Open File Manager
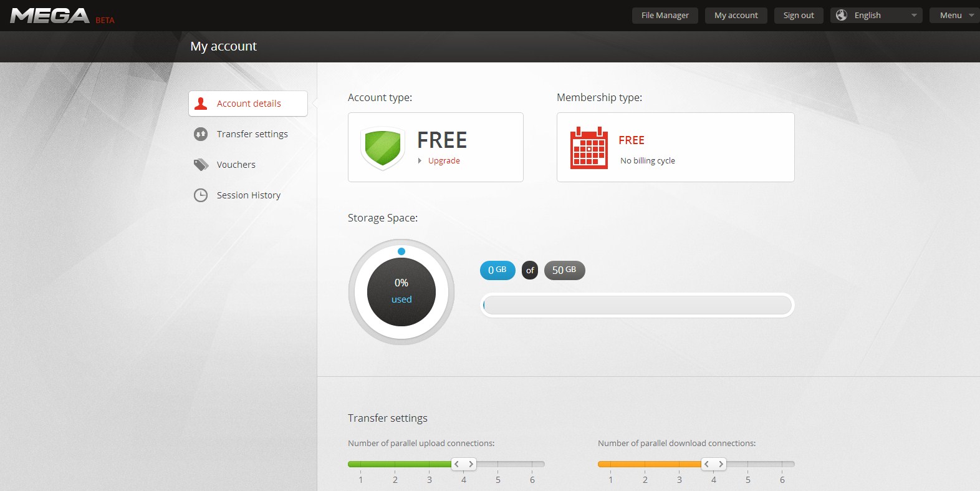The width and height of the screenshot is (980, 491). click(x=665, y=15)
